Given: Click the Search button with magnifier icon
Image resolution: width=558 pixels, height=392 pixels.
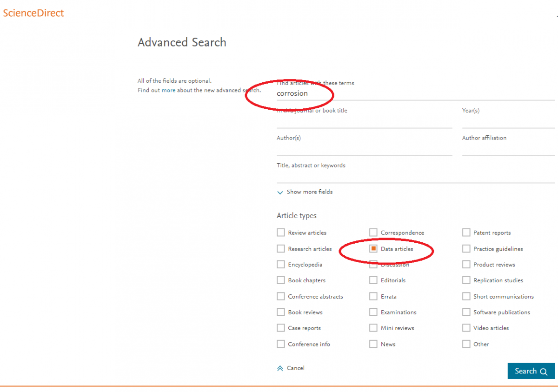Looking at the screenshot, I should (531, 371).
